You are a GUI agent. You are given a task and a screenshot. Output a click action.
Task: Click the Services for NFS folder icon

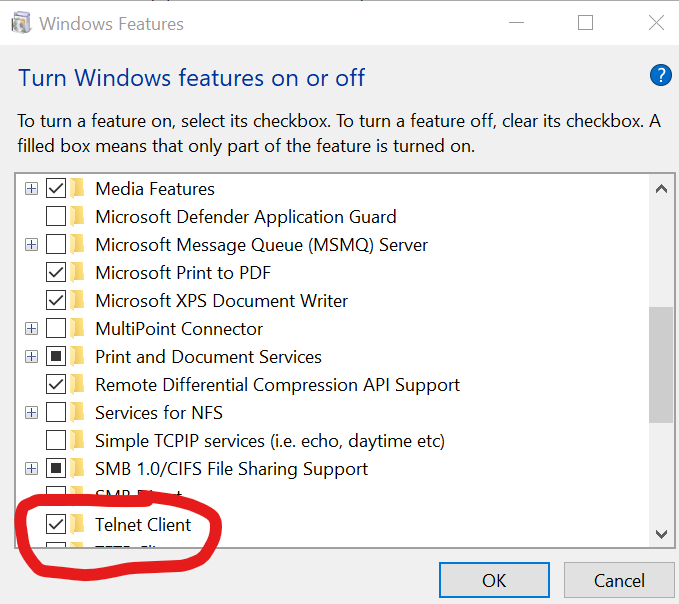point(78,412)
